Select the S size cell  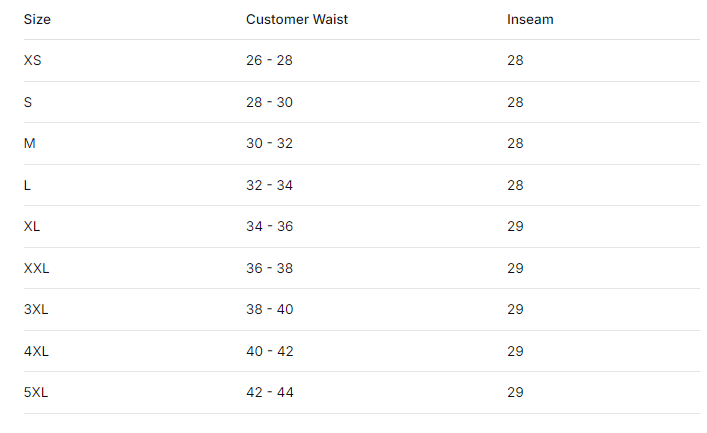coord(28,102)
